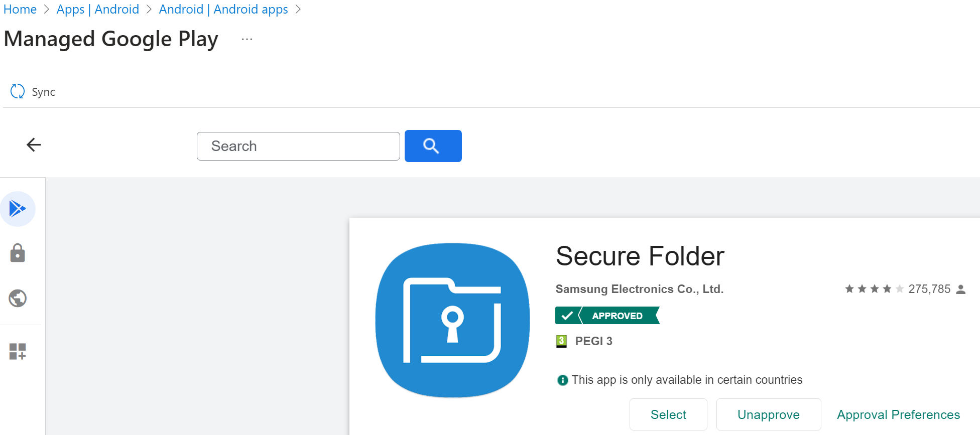The image size is (980, 435).
Task: Click the availability info icon
Action: [563, 380]
